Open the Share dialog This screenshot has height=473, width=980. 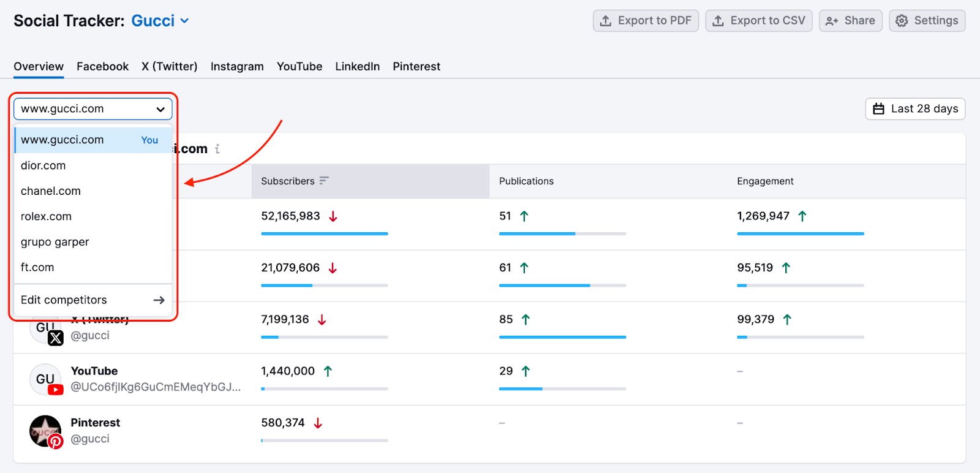(x=850, y=21)
